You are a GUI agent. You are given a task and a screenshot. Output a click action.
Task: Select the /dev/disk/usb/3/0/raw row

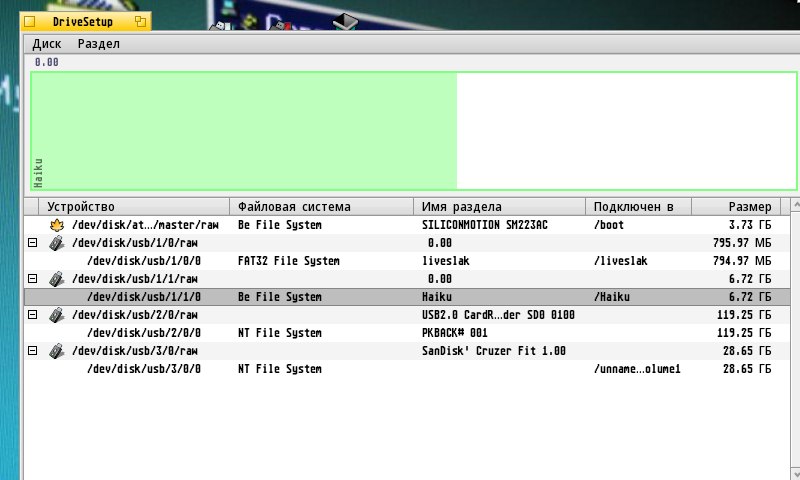(407, 351)
